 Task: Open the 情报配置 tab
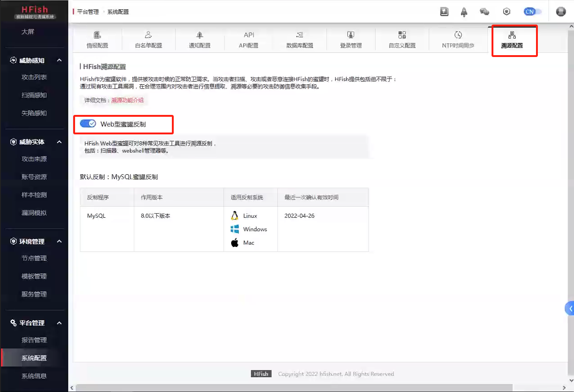click(97, 40)
